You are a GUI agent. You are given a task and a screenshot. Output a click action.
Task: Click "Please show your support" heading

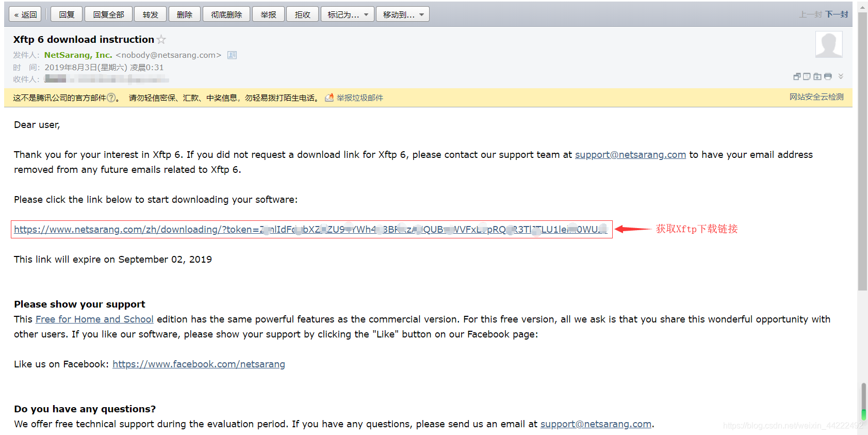click(79, 304)
